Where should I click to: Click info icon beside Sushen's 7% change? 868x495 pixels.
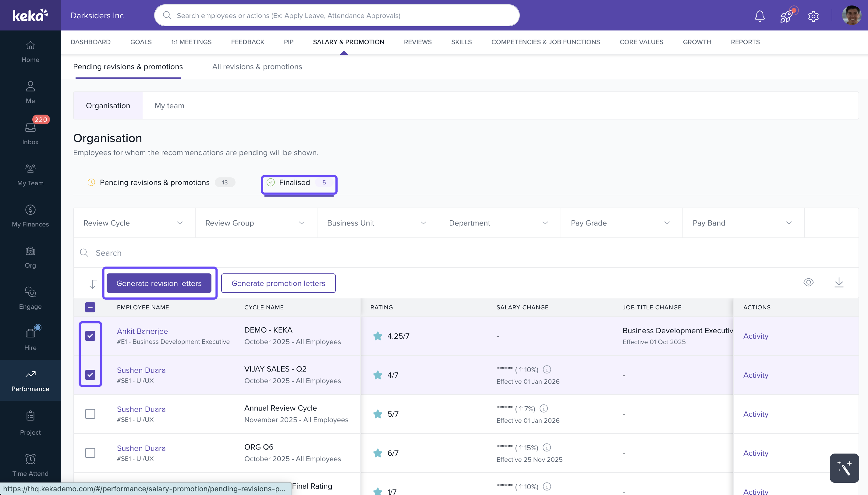[x=544, y=408]
